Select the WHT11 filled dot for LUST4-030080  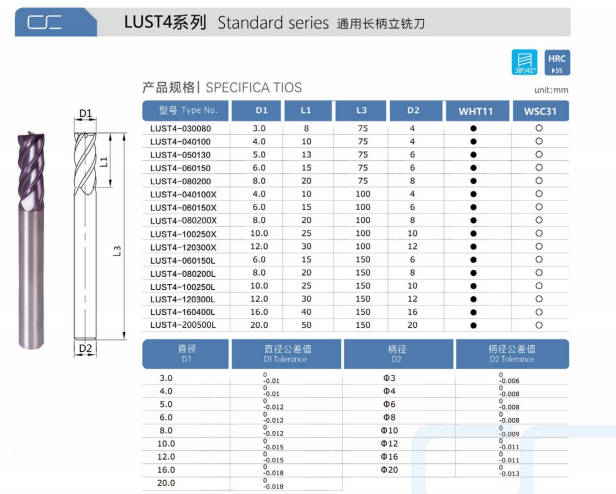pyautogui.click(x=474, y=129)
